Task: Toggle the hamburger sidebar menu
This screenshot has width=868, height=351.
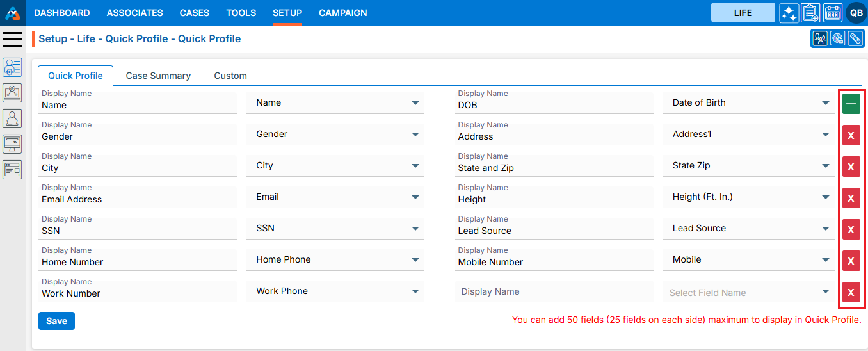Action: [13, 39]
